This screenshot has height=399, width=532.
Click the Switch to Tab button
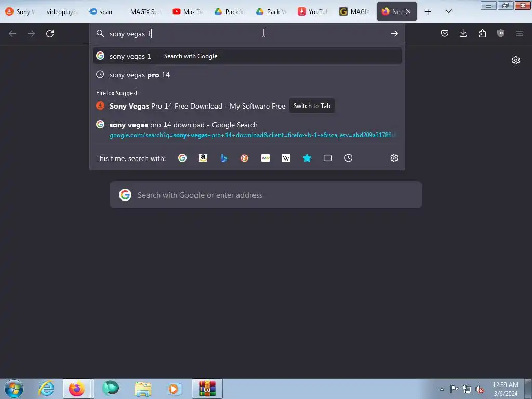[312, 106]
